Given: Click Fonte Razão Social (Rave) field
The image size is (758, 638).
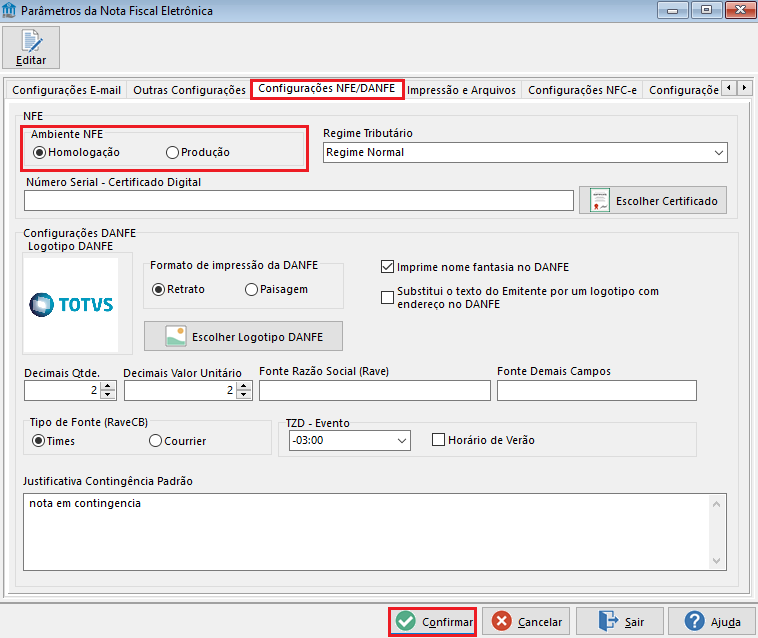Looking at the screenshot, I should point(375,391).
